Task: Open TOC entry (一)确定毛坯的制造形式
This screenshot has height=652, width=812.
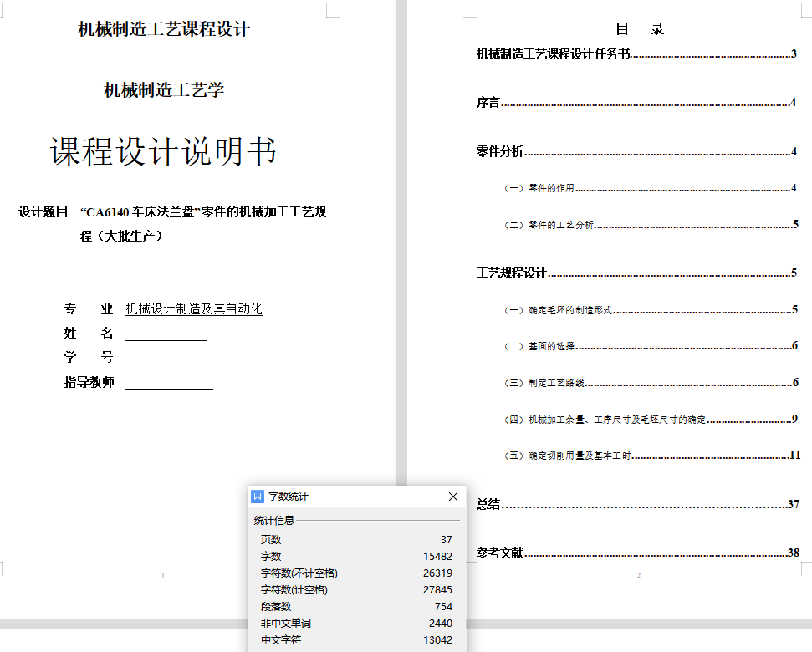Action: [559, 310]
